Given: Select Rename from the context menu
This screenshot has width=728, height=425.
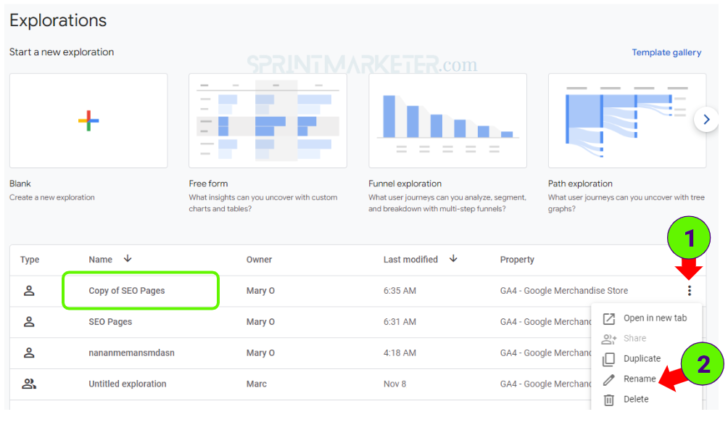Looking at the screenshot, I should [640, 379].
